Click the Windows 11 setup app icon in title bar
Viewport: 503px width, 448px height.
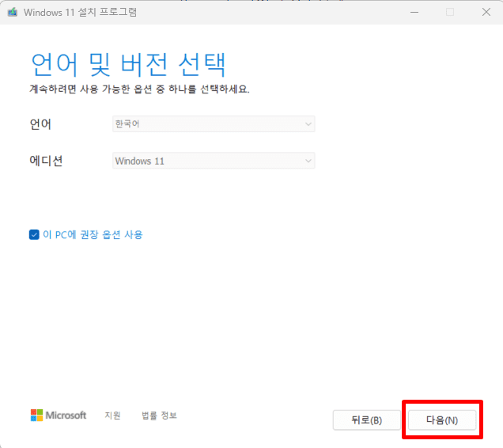(13, 12)
